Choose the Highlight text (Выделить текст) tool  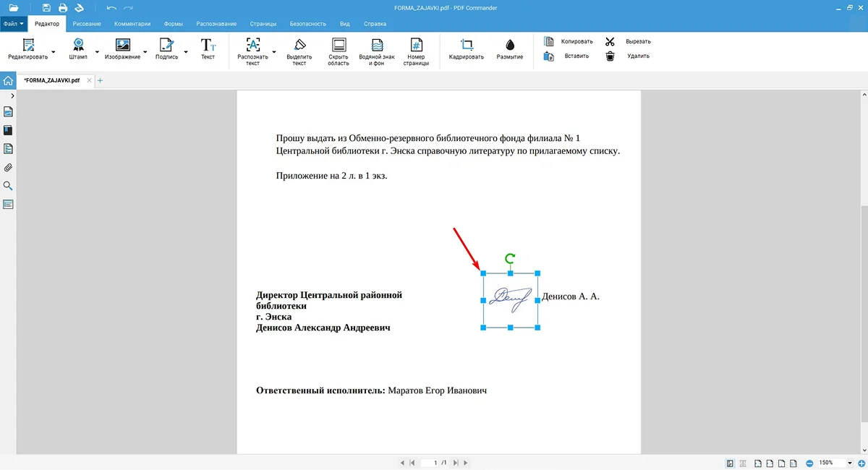pyautogui.click(x=299, y=48)
